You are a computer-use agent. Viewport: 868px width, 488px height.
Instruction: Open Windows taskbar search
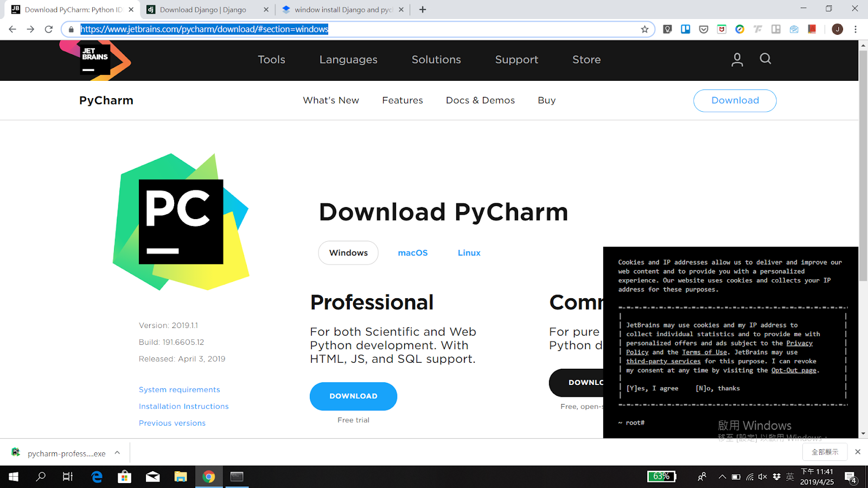click(x=41, y=477)
